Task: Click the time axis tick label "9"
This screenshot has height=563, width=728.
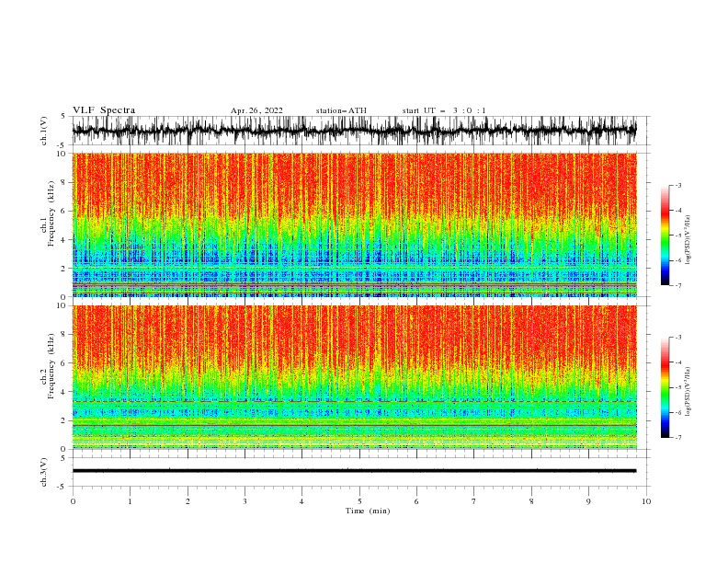Action: click(588, 501)
